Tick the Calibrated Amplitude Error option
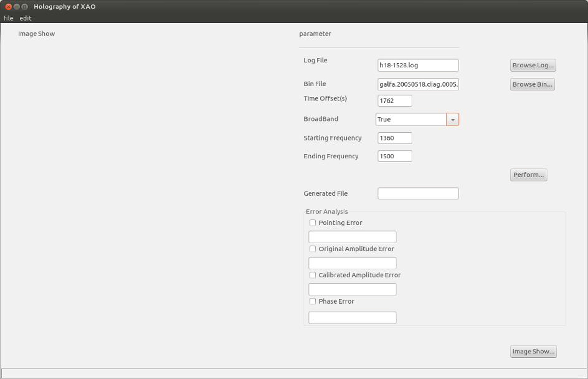Viewport: 588px width, 379px height. click(x=312, y=275)
